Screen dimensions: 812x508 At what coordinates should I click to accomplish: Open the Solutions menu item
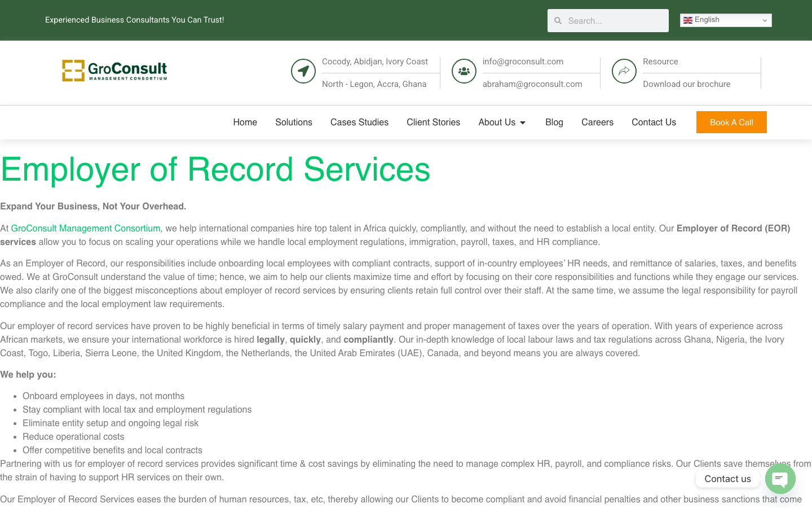294,122
